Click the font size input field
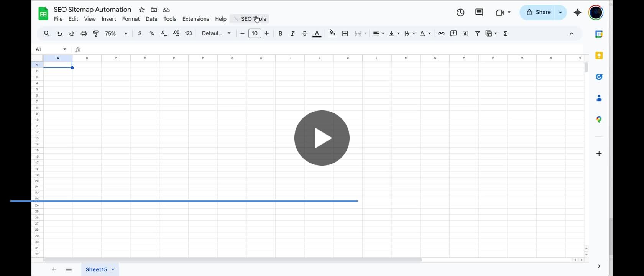644x276 pixels. click(x=255, y=33)
